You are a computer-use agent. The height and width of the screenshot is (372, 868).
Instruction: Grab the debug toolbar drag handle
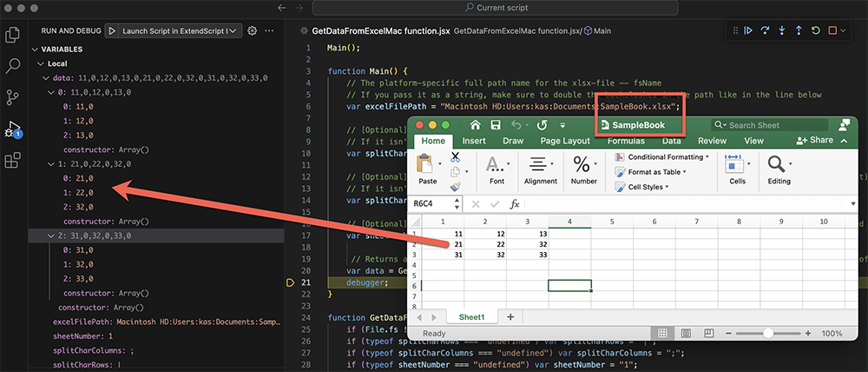(735, 31)
